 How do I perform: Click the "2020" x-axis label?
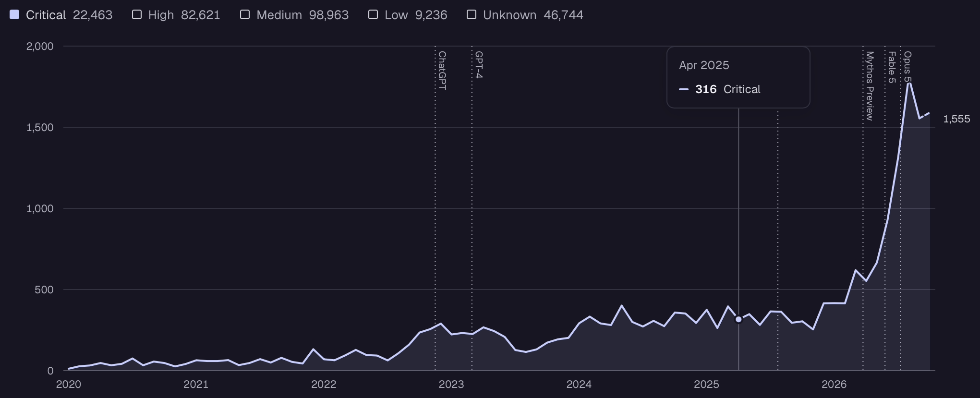[x=69, y=384]
